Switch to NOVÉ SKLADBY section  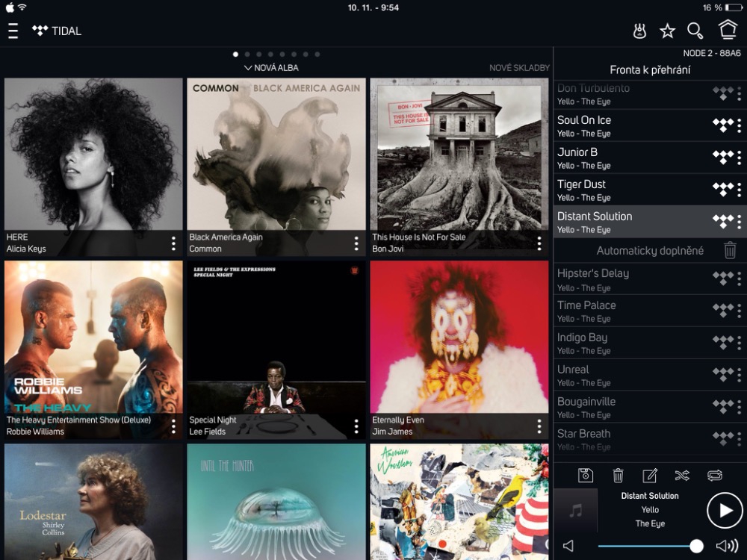pos(519,68)
